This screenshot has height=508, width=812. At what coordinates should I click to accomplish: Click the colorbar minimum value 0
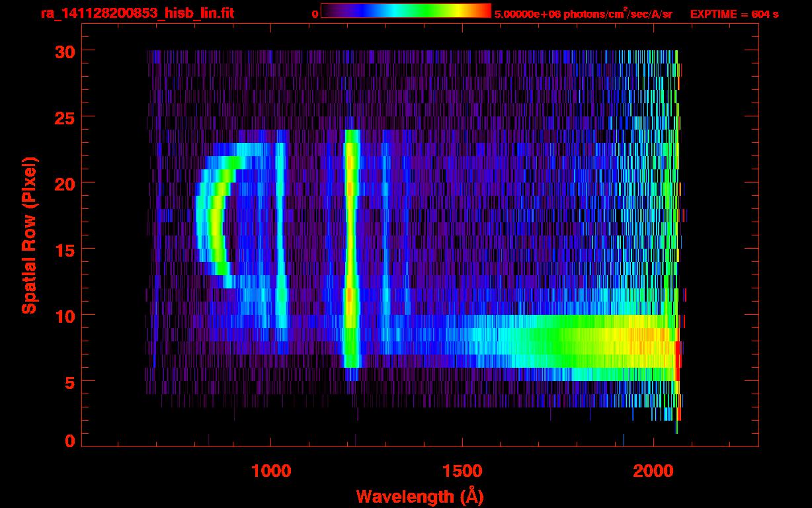click(x=315, y=14)
